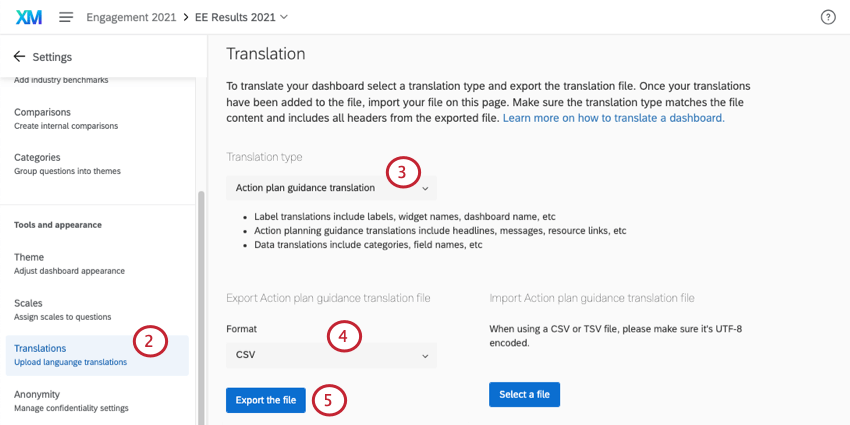Viewport: 850px width, 425px height.
Task: Click the Engagement 2021 breadcrumb
Action: click(131, 17)
